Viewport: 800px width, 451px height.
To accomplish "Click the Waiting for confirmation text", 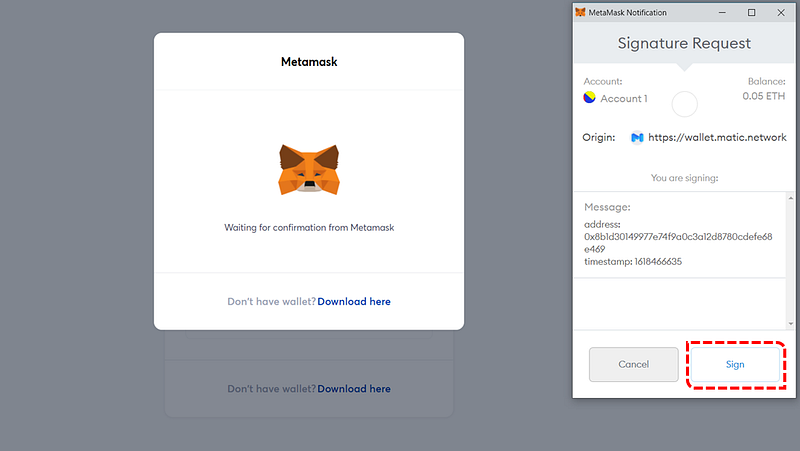I will tap(309, 227).
